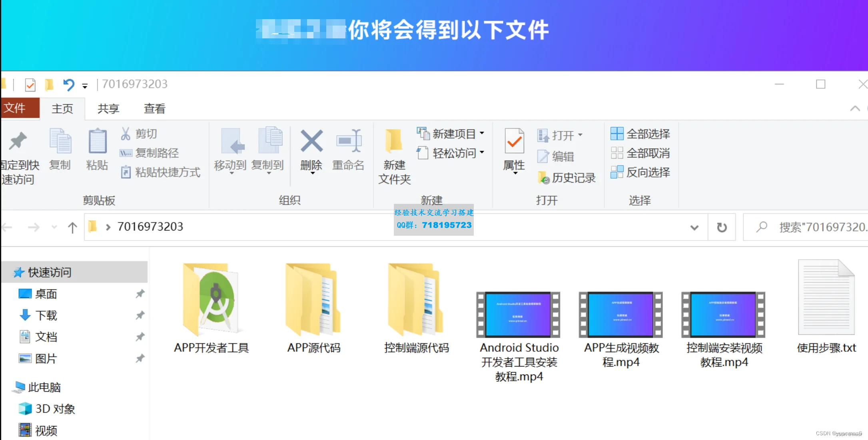This screenshot has height=440, width=868.
Task: Select the APP开发者工具 folder
Action: coord(212,308)
